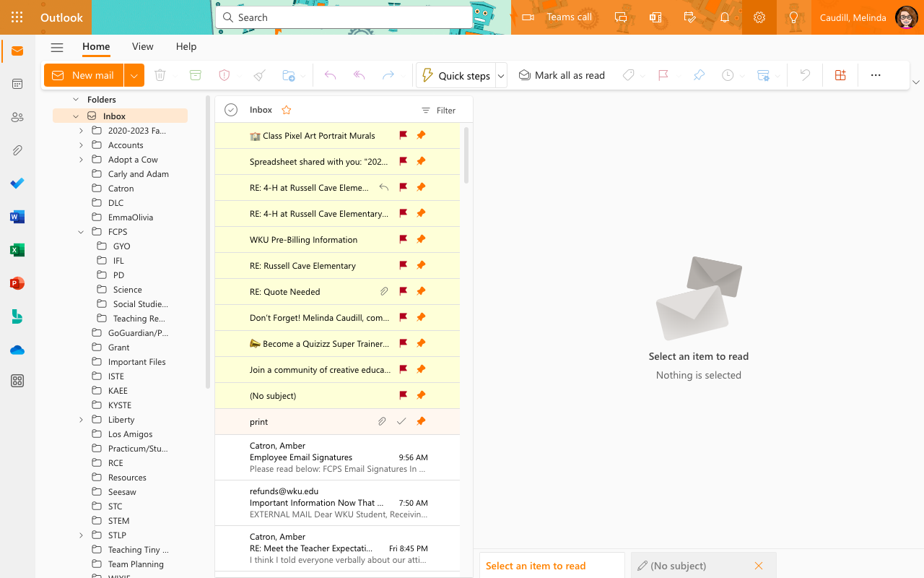Open the Filter menu
Viewport: 924px width, 578px height.
(x=439, y=111)
